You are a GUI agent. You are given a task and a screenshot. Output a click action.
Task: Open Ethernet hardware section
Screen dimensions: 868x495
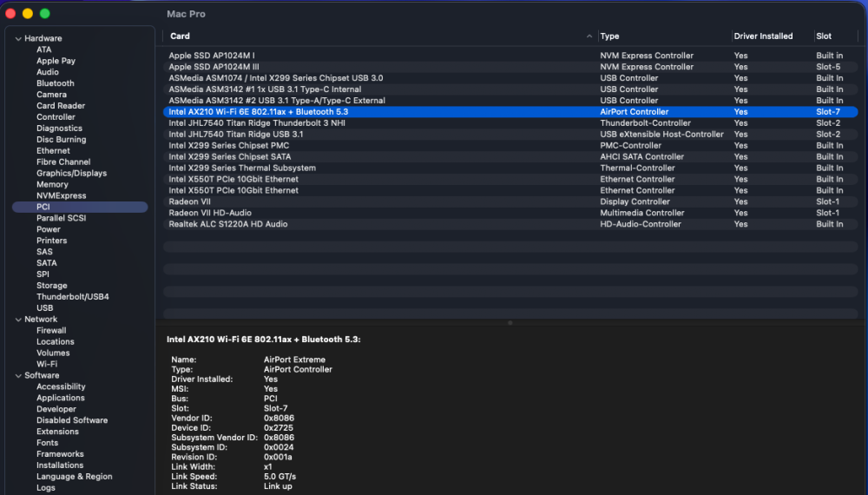(x=53, y=150)
